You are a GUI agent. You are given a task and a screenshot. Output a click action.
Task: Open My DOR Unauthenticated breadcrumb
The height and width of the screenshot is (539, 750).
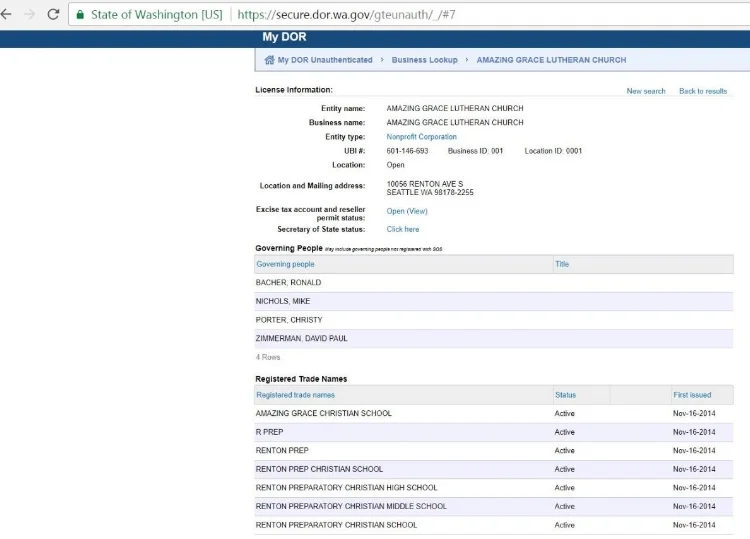325,60
